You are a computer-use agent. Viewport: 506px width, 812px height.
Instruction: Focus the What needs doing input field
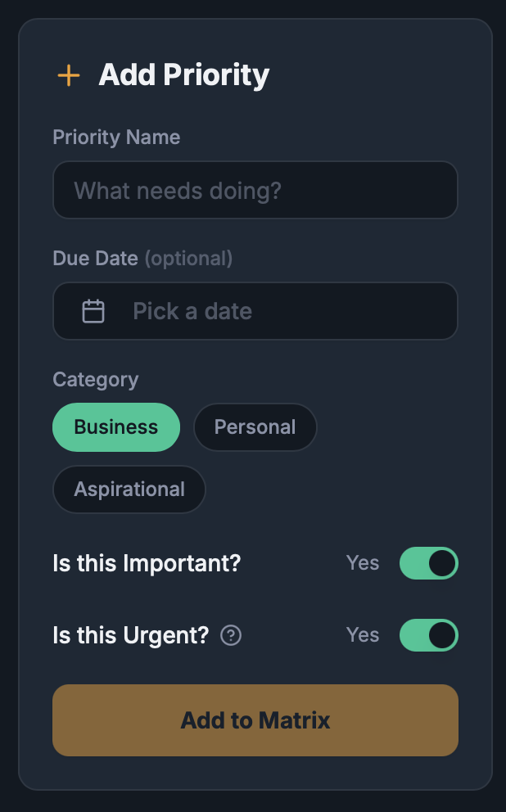[x=255, y=191]
